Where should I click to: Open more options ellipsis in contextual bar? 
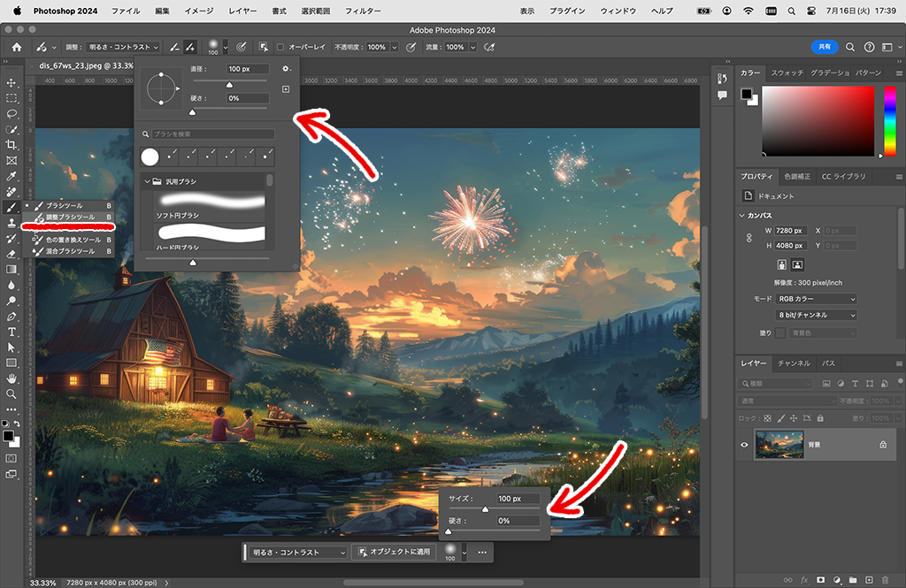[x=482, y=552]
